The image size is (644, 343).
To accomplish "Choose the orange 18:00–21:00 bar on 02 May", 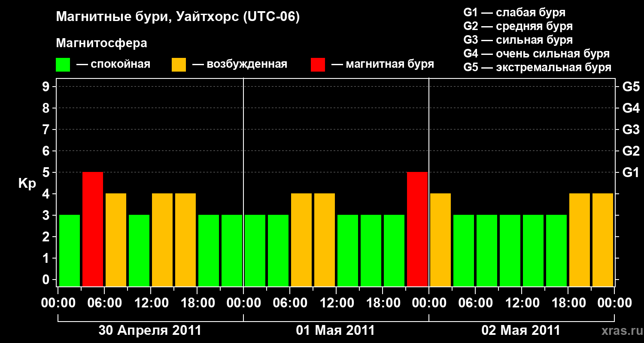I will click(580, 240).
